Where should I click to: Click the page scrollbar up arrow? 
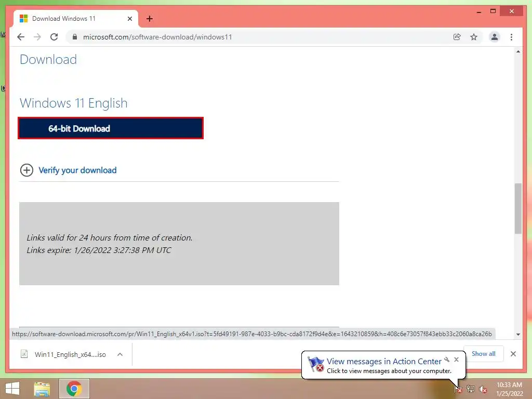[x=518, y=51]
